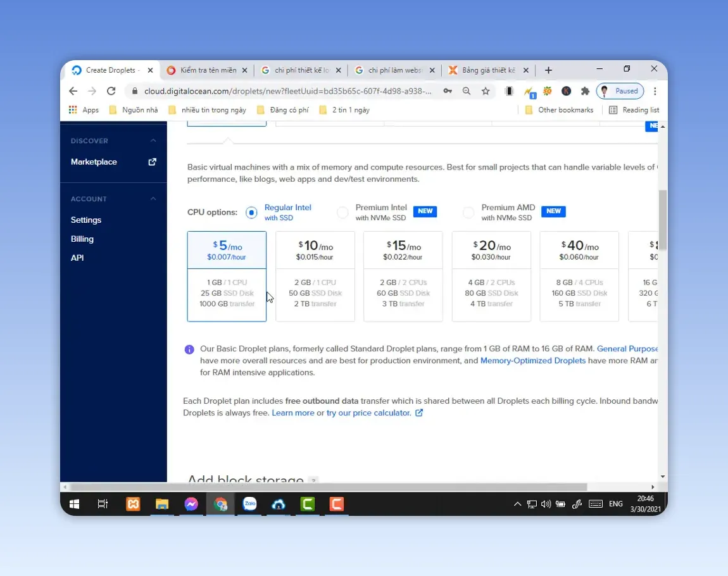Open the Other bookmarks folder
The image size is (728, 576).
[559, 110]
